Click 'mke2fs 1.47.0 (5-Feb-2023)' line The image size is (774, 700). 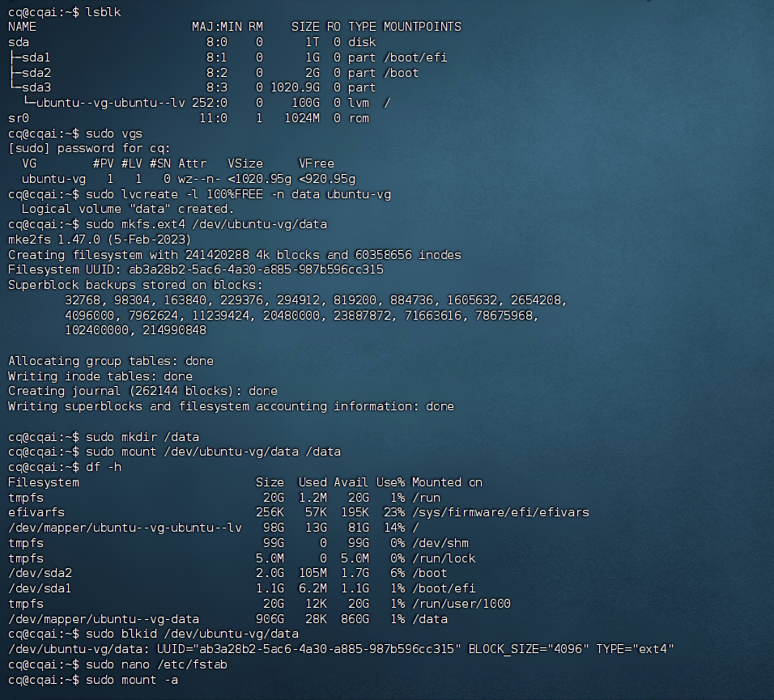coord(100,240)
